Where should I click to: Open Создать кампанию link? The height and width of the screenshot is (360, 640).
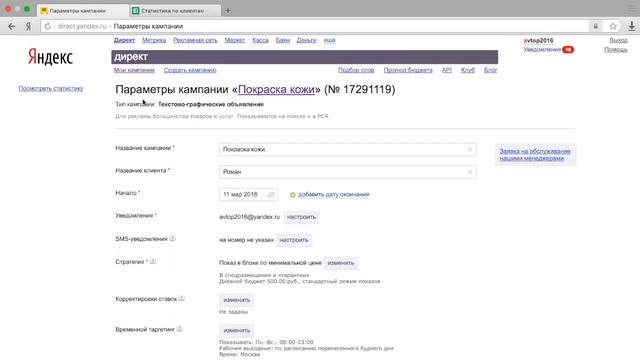[x=190, y=70]
